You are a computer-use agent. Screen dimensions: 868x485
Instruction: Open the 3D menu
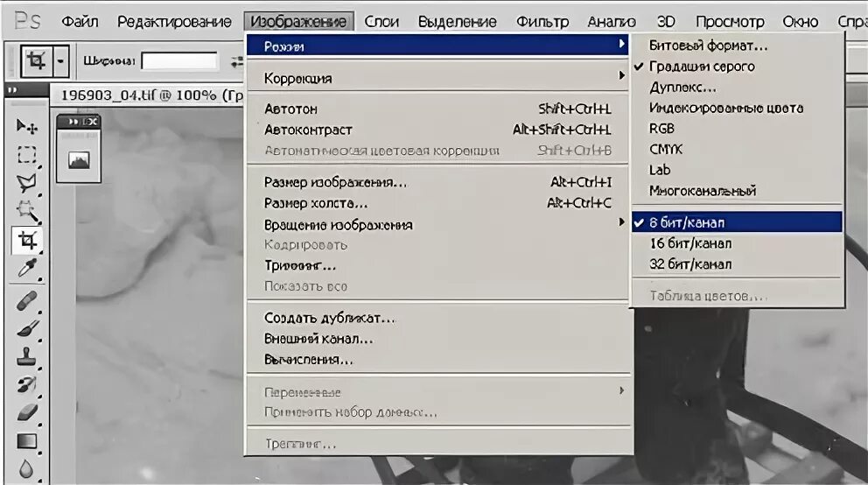[665, 22]
